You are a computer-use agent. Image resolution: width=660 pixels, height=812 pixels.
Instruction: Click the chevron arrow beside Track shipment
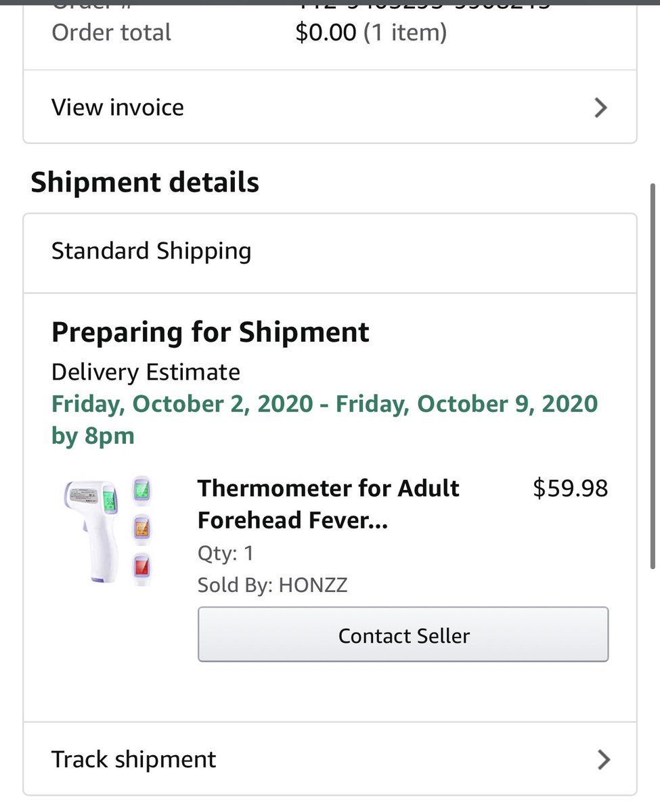point(604,760)
